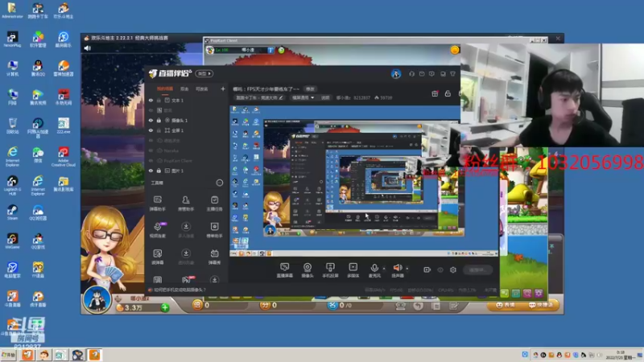Screen dimensions: 644x362
Task: Open the headset support icon
Action: point(411,74)
